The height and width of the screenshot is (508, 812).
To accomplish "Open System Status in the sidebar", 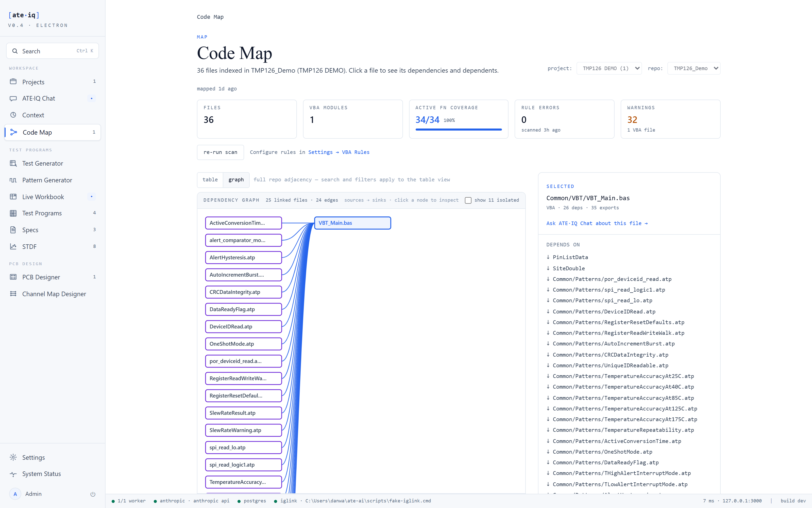I will pos(53,474).
